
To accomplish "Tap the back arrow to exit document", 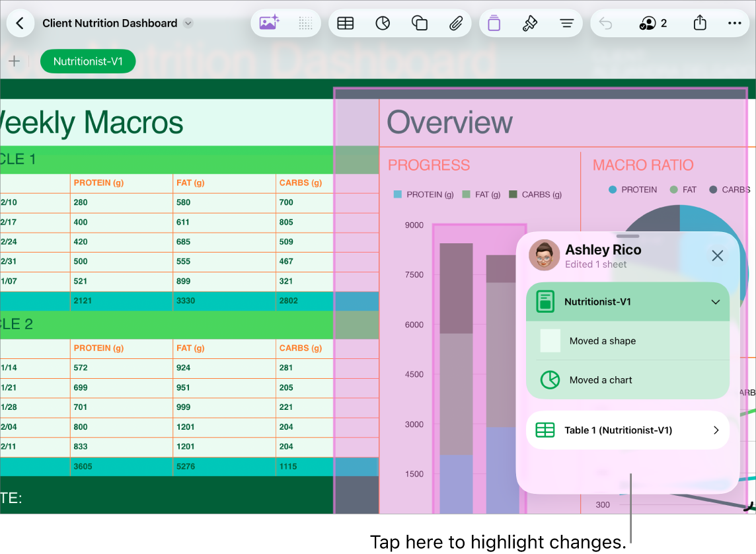I will pyautogui.click(x=20, y=23).
